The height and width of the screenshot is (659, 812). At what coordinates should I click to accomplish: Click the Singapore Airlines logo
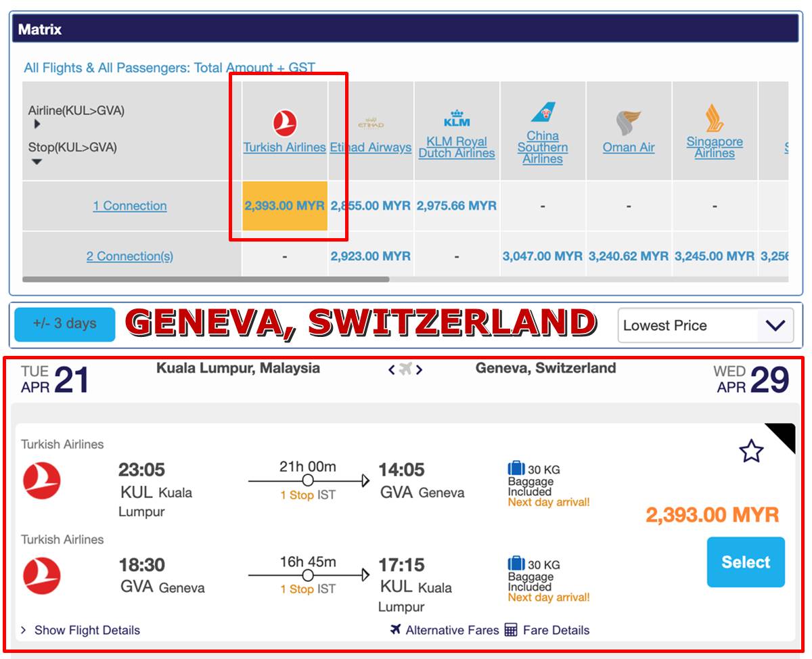tap(715, 118)
